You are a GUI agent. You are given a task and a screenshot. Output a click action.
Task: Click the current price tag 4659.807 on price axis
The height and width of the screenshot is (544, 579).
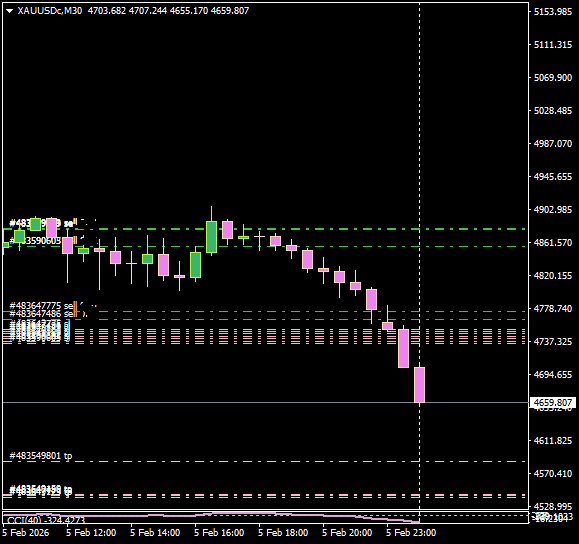(553, 402)
